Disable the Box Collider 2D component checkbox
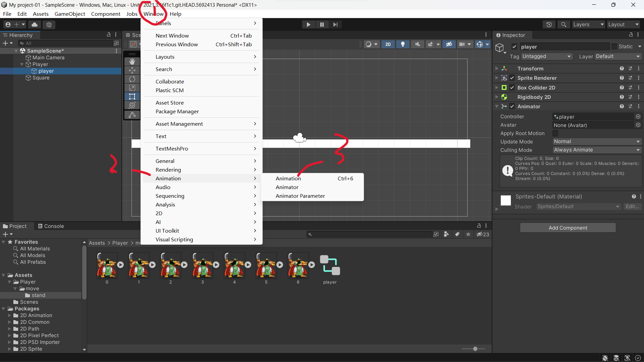The width and height of the screenshot is (644, 362). tap(512, 87)
